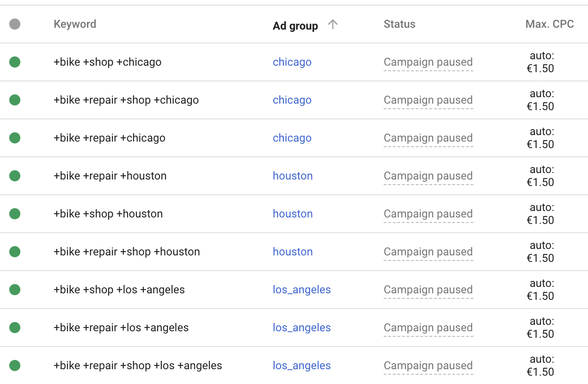
Task: Click Campaign paused for +bike +repair +shop +houston
Action: click(428, 252)
